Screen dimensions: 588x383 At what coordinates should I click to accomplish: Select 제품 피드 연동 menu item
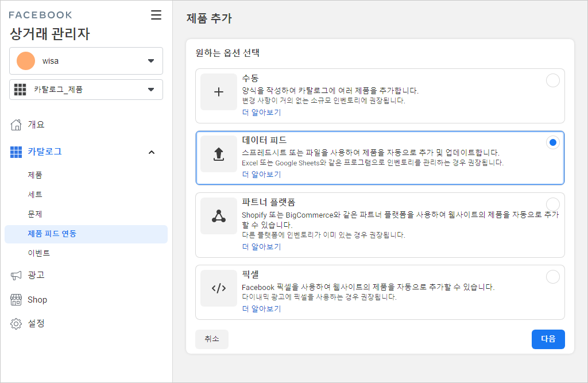click(86, 234)
